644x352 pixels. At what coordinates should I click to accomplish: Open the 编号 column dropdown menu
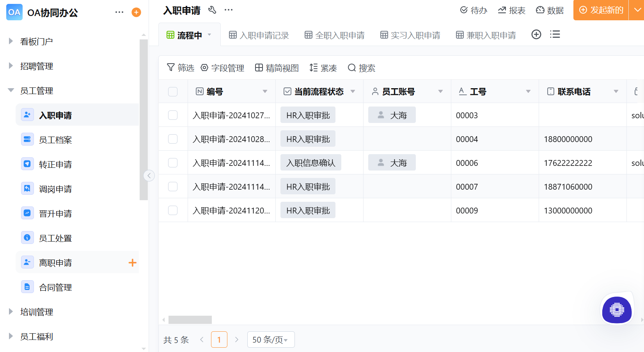[x=265, y=91]
